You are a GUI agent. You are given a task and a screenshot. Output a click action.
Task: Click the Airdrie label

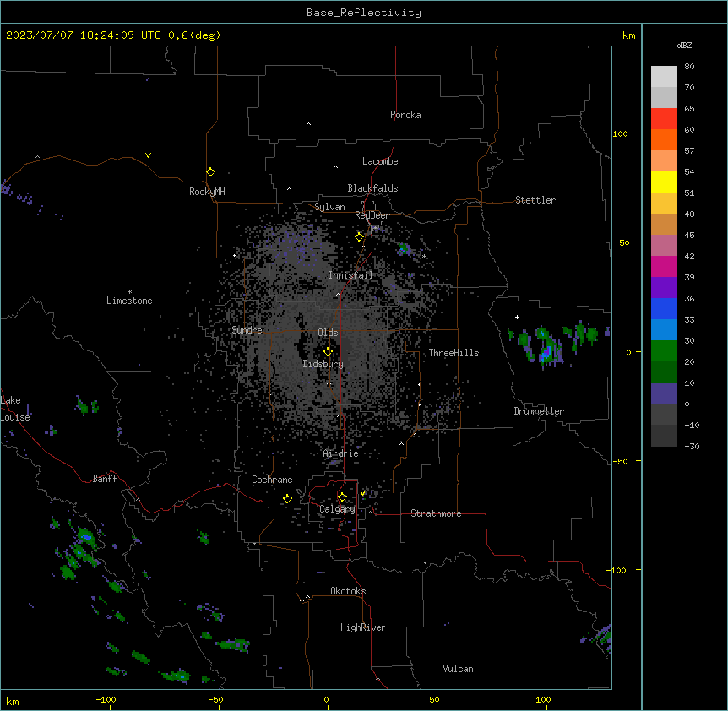click(341, 453)
